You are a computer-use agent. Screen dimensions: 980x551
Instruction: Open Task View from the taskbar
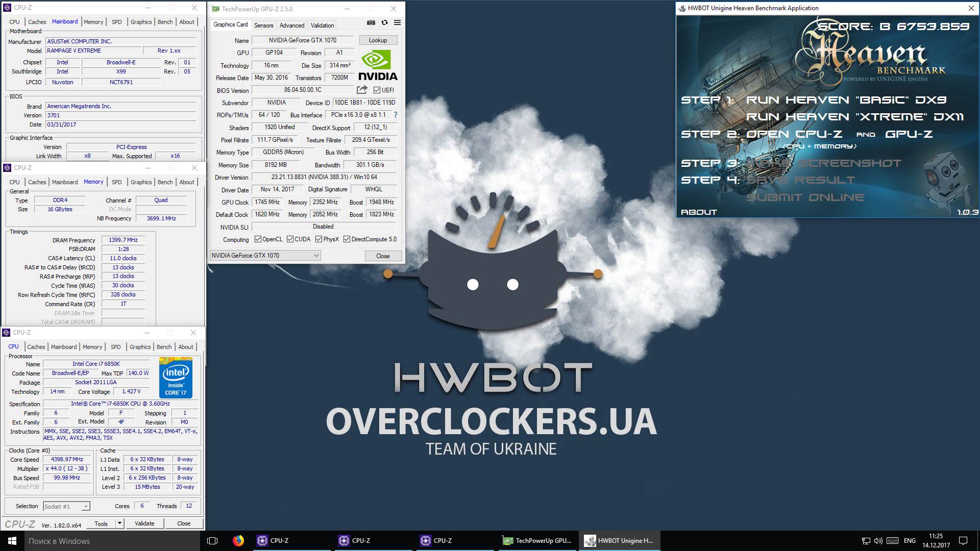click(212, 541)
